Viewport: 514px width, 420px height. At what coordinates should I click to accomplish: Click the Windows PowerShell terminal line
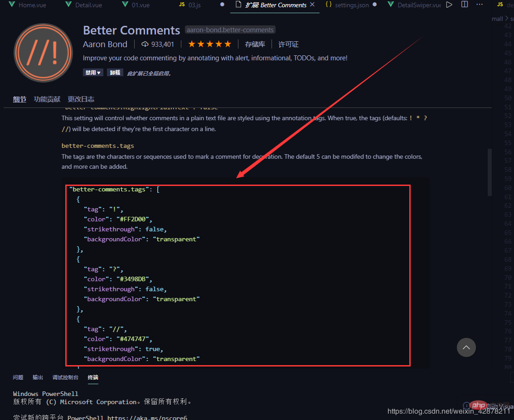pyautogui.click(x=46, y=394)
